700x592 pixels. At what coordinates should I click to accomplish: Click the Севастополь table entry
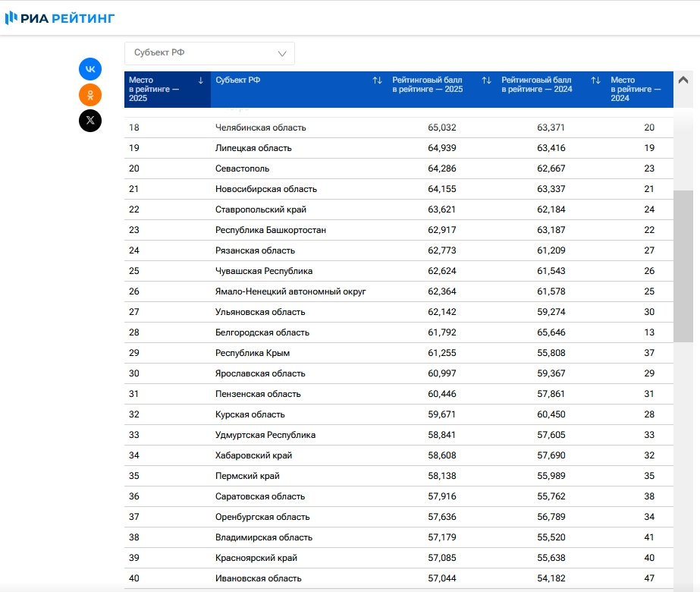point(243,168)
